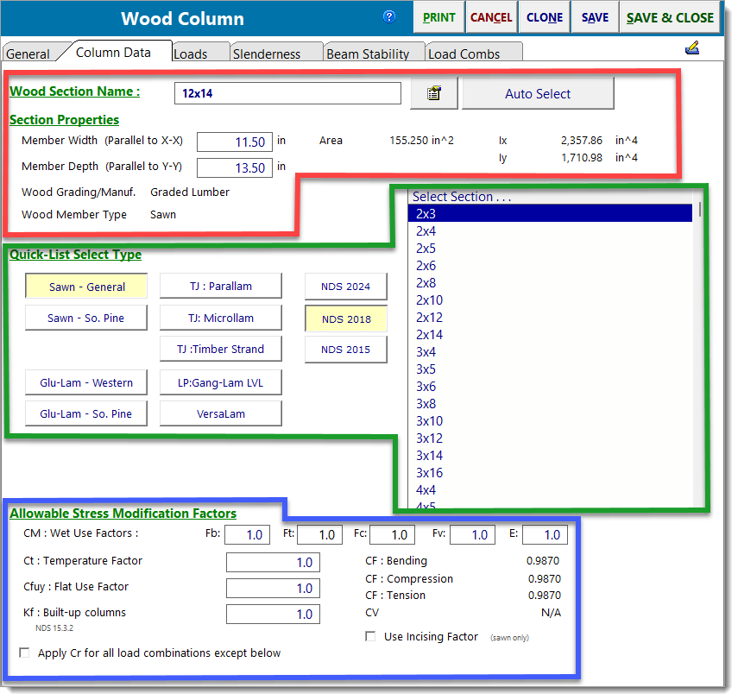The image size is (738, 700).
Task: Enable the Use Incising Factor checkbox
Action: [x=370, y=636]
